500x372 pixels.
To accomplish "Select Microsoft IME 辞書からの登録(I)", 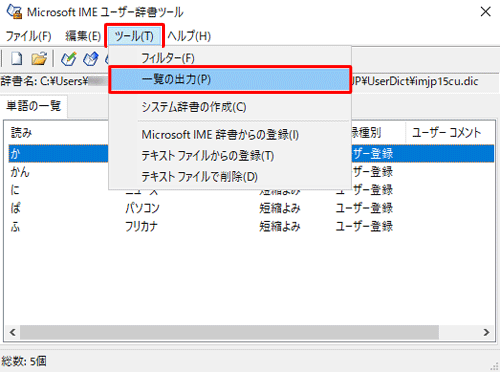I will (x=230, y=135).
